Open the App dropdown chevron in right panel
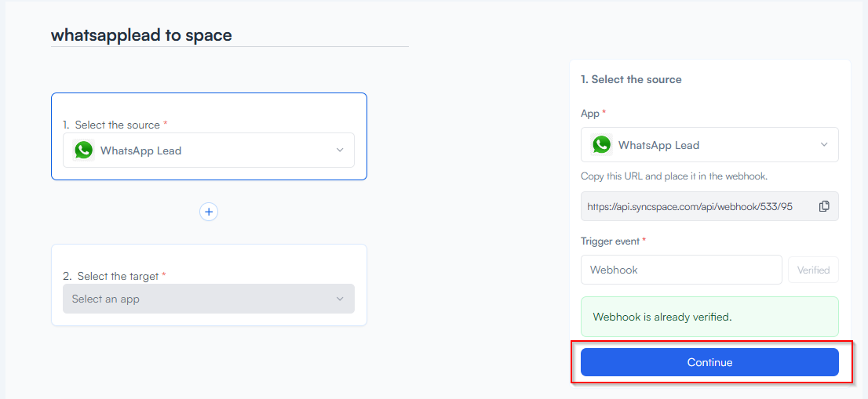Viewport: 868px width, 399px height. click(x=824, y=145)
